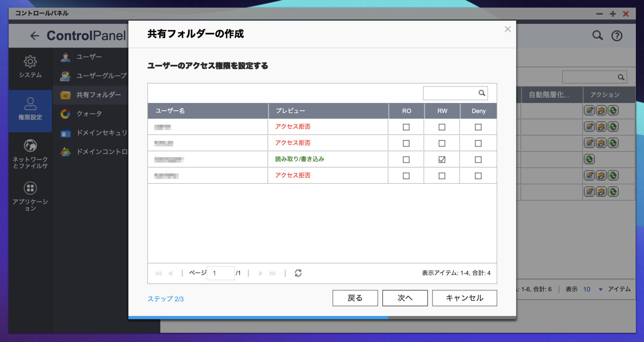Open ドメインセキュリティ settings
The height and width of the screenshot is (342, 644).
66,133
